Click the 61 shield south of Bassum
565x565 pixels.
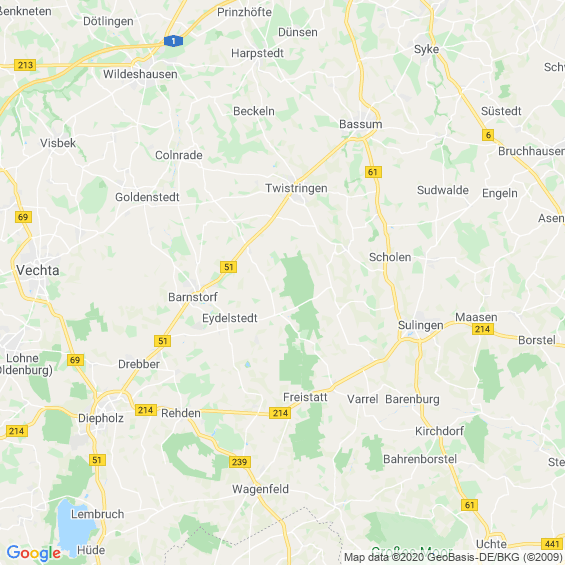[373, 172]
